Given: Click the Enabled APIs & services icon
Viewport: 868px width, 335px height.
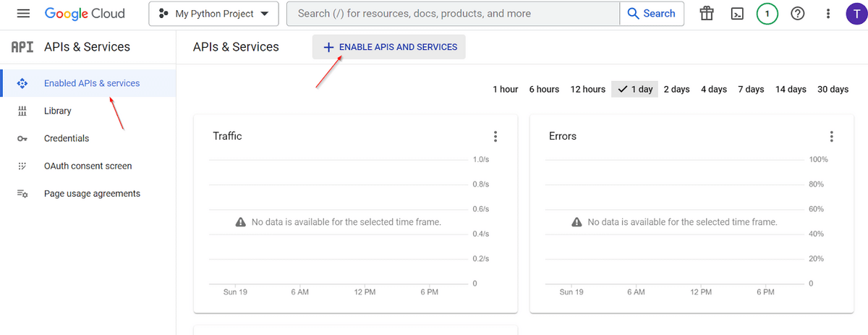Looking at the screenshot, I should [x=22, y=83].
